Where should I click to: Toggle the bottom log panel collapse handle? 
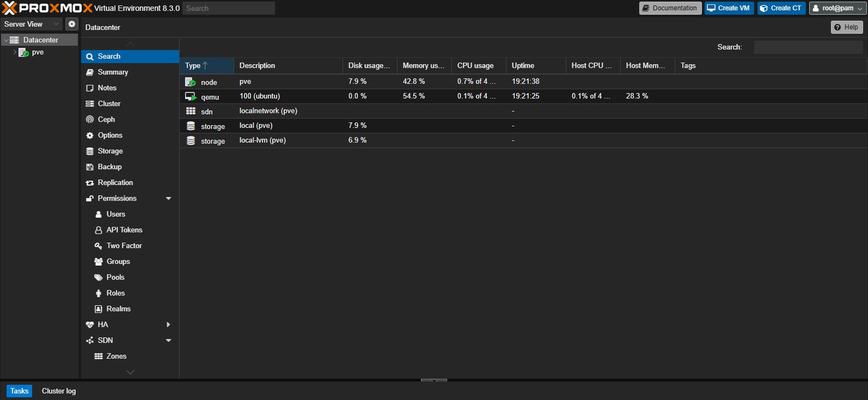(x=434, y=380)
